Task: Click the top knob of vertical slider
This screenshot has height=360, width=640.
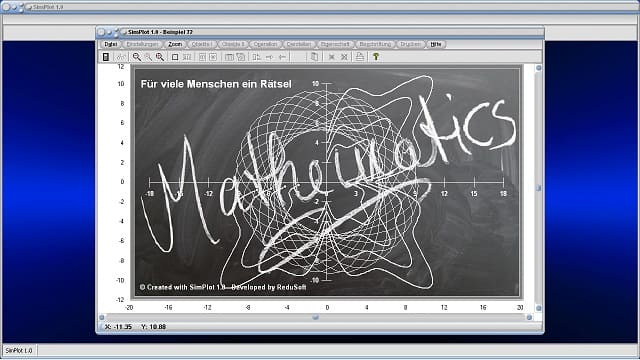Action: click(x=539, y=68)
